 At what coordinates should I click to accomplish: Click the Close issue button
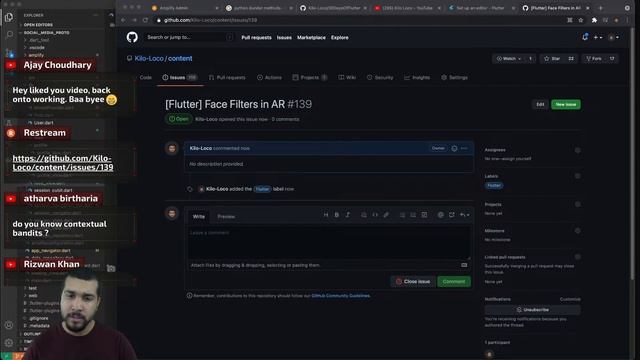tap(413, 282)
